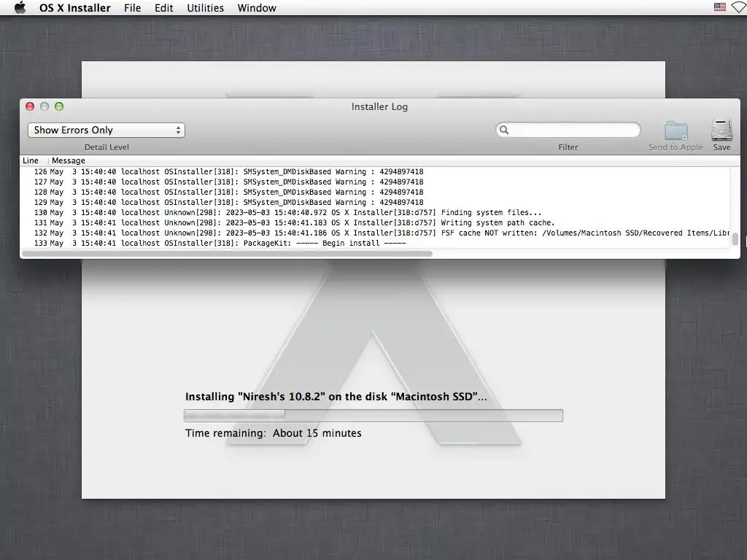This screenshot has width=747, height=560.
Task: Open the Show Errors Only dropdown
Action: 107,130
